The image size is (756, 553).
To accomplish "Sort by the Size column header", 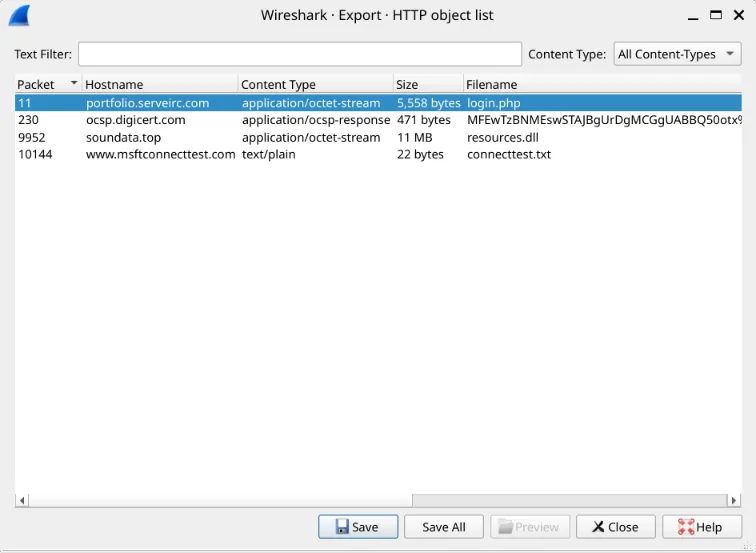I will coord(428,84).
